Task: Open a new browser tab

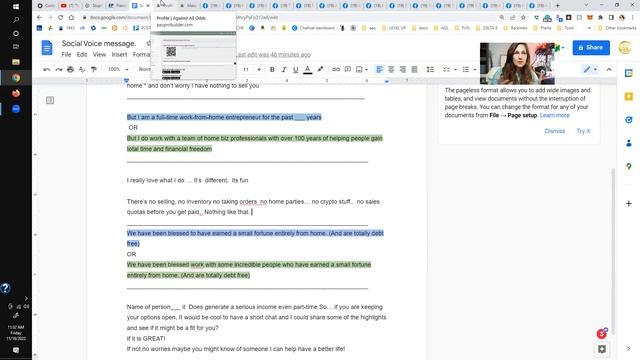Action: [x=558, y=6]
